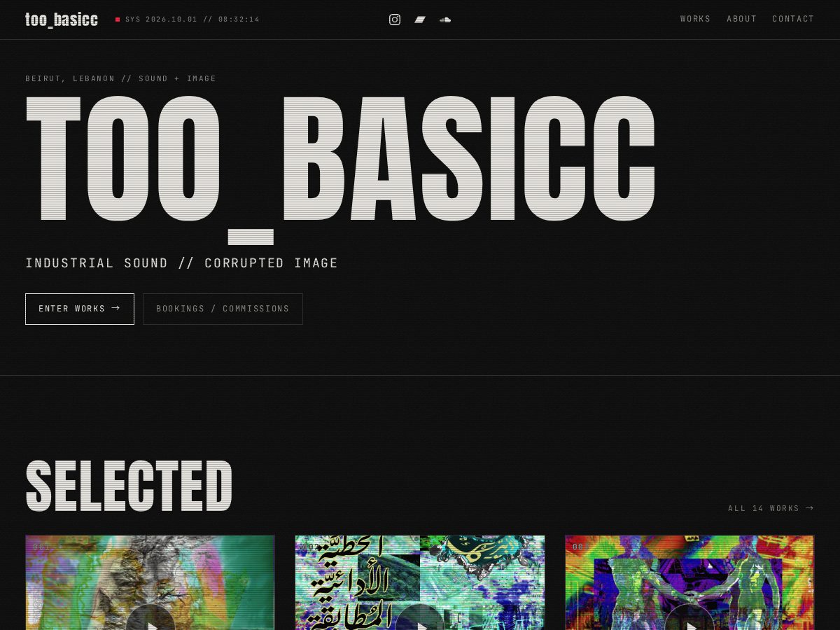Click the ENTER WORKS button
Screen dimensions: 840x630
(80, 309)
